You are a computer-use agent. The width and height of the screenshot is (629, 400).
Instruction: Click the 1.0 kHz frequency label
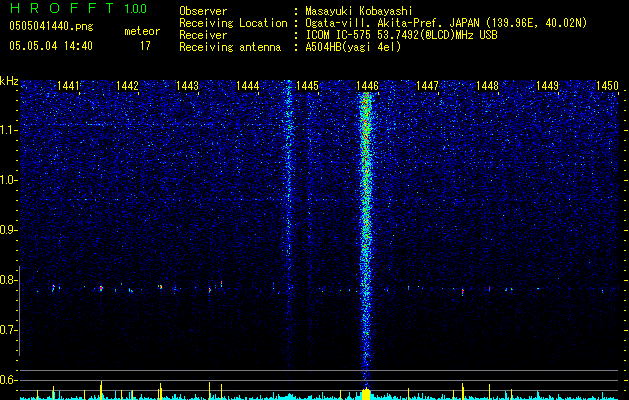(x=7, y=180)
